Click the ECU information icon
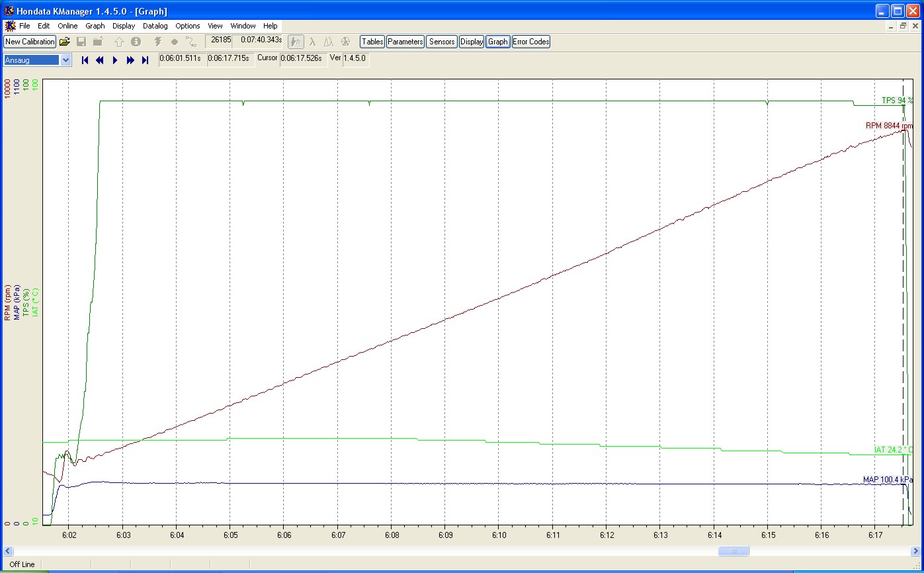This screenshot has height=573, width=924. (x=136, y=42)
